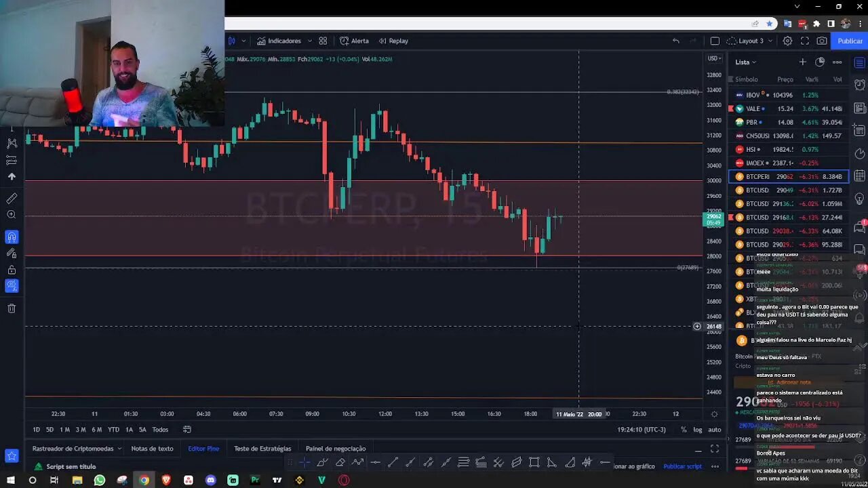Toggle watchlist panel sidebar icon
The height and width of the screenshot is (488, 868).
(859, 63)
